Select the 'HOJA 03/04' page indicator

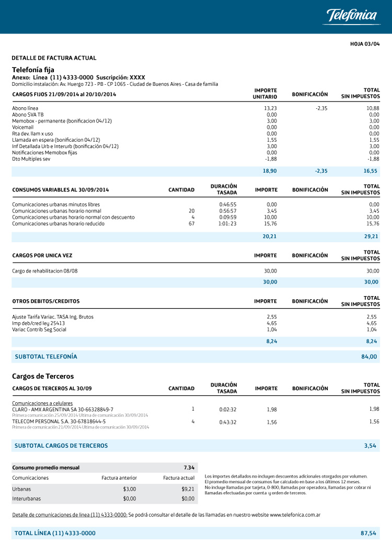(365, 44)
